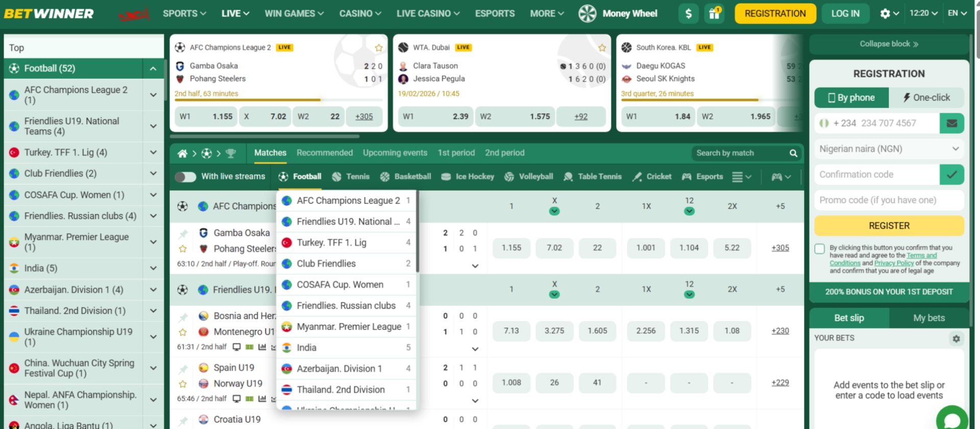Open the CASINO dropdown menu

point(360,14)
